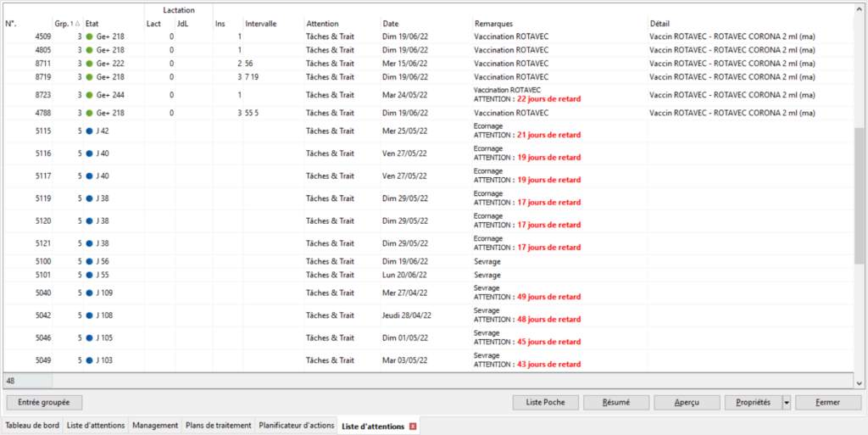Close the active Liste d'attentions tab with the red X
868x435 pixels.
413,426
